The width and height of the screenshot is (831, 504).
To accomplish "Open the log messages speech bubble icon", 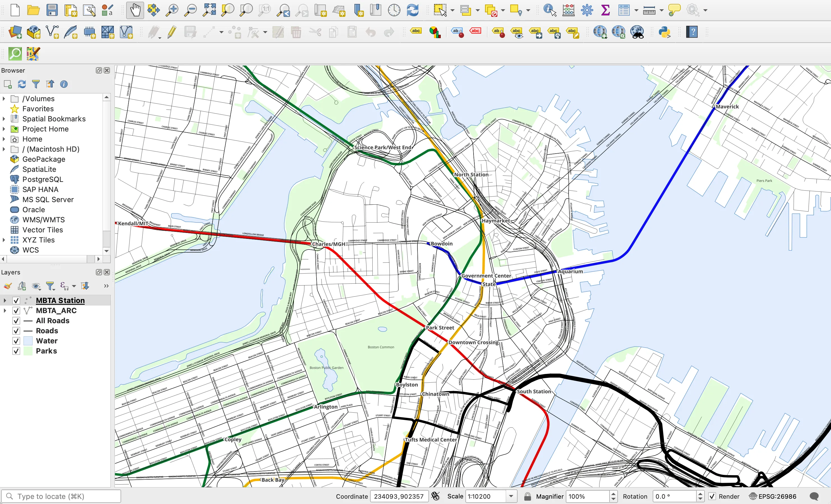I will click(814, 496).
